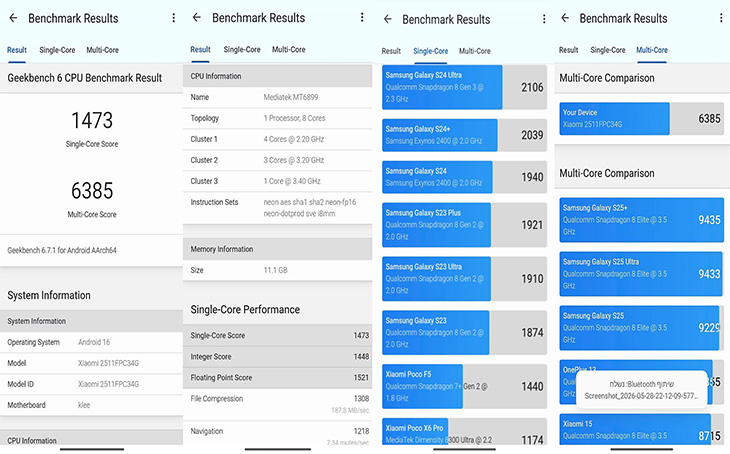730x454 pixels.
Task: Open three-dot menu on third screen
Action: coord(544,19)
